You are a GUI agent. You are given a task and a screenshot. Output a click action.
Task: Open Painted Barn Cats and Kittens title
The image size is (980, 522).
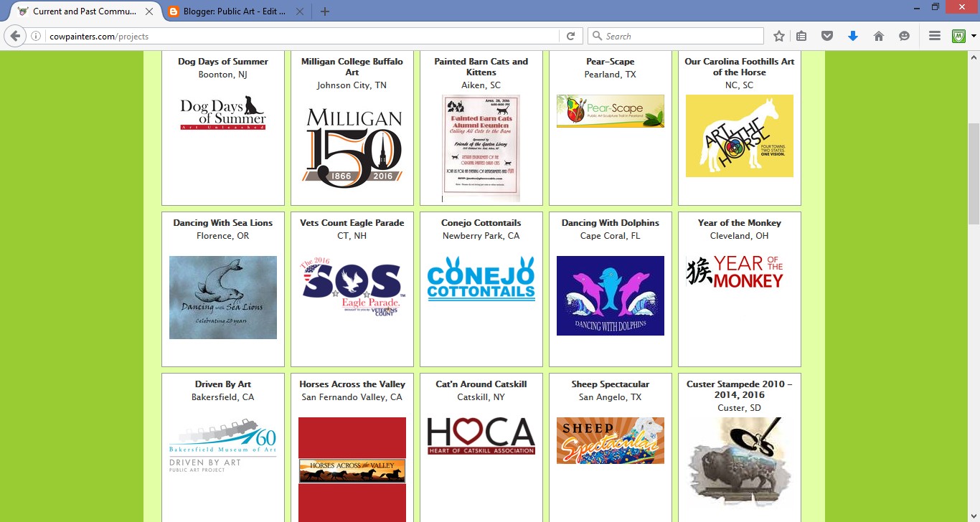(481, 67)
